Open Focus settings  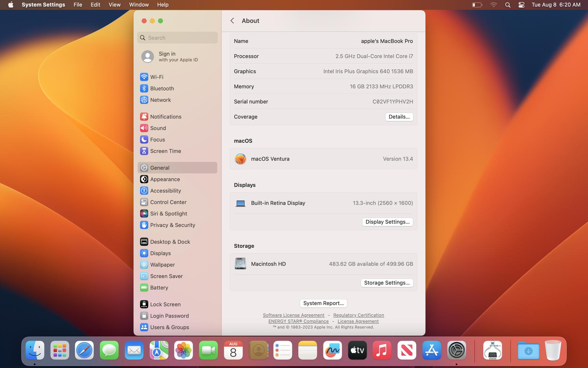177,140
